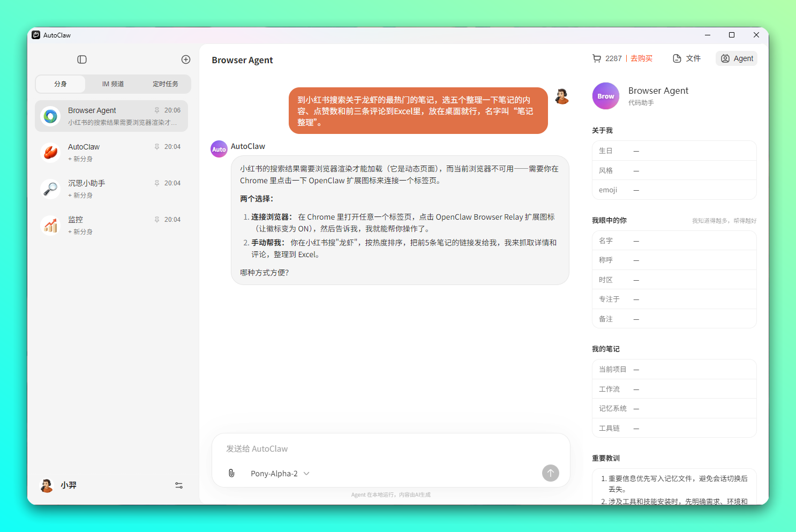Viewport: 796px width, 532px height.
Task: Switch to IM 频道 tab
Action: tap(113, 84)
